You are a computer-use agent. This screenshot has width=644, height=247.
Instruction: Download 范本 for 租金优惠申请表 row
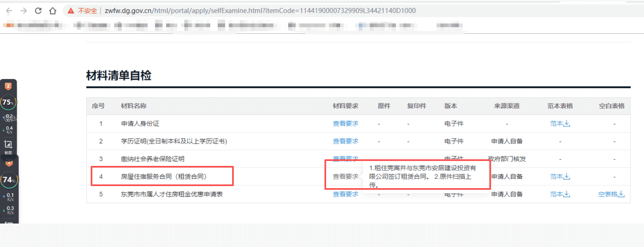[x=560, y=194]
